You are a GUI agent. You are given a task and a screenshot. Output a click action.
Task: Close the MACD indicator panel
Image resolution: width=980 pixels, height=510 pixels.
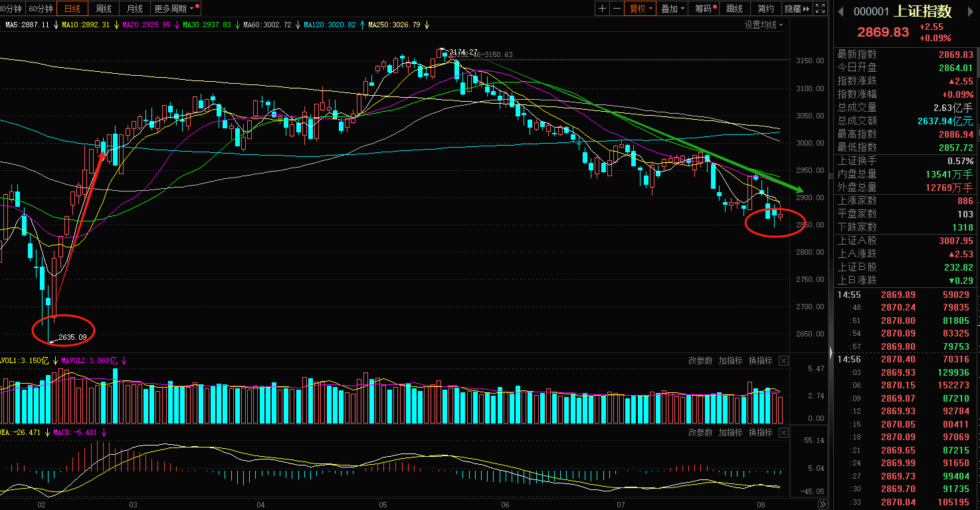click(783, 432)
